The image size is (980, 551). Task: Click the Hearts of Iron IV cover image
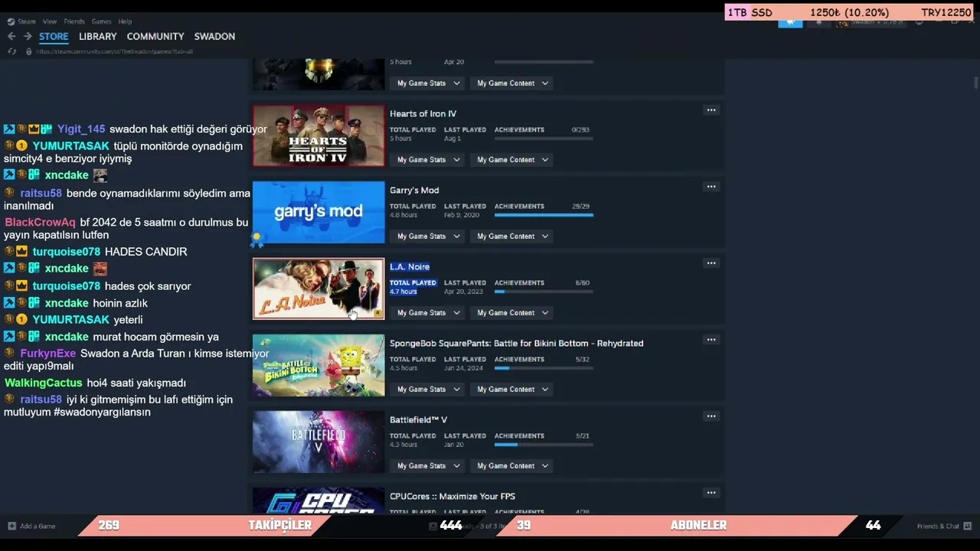click(318, 135)
